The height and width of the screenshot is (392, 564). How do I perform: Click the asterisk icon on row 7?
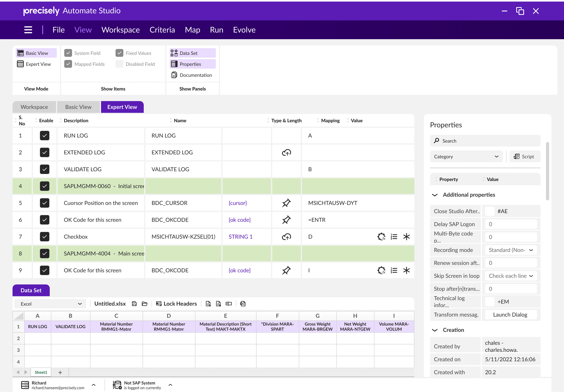pos(406,237)
